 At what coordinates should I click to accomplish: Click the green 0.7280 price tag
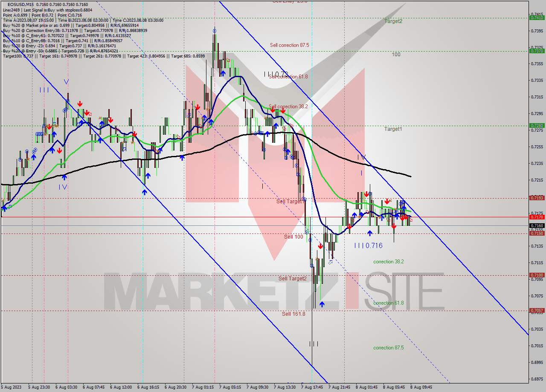537,125
